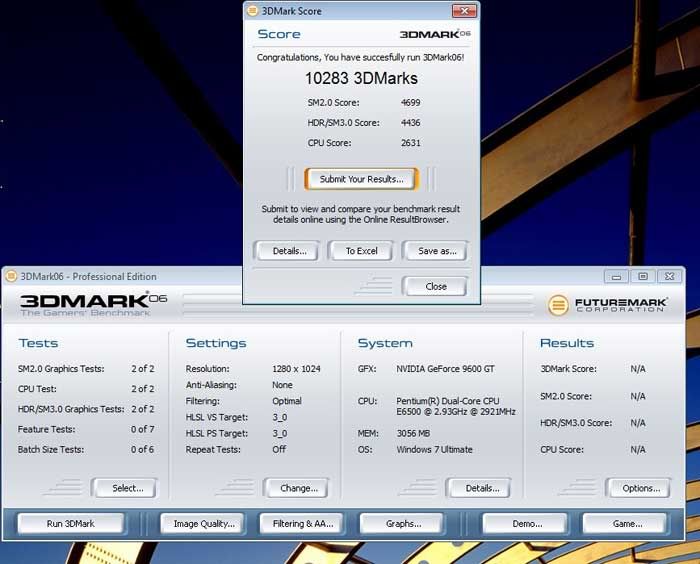Screen dimensions: 700x564
Task: Open Filtering & AA tool
Action: (301, 523)
